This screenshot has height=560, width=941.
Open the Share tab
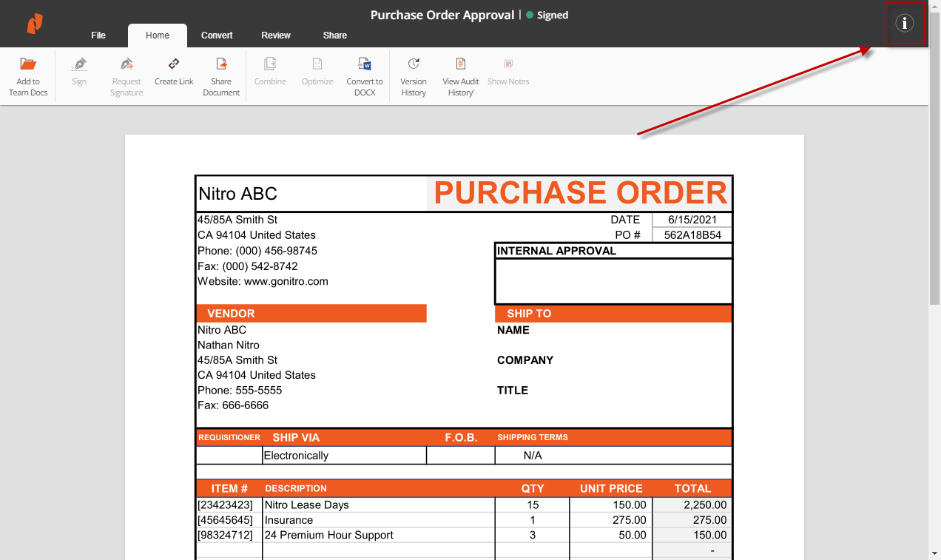pyautogui.click(x=335, y=36)
